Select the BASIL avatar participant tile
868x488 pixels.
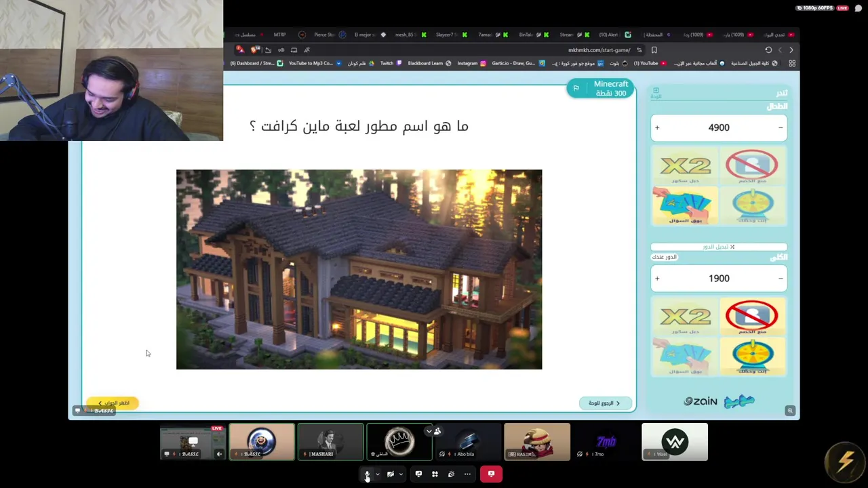click(262, 442)
